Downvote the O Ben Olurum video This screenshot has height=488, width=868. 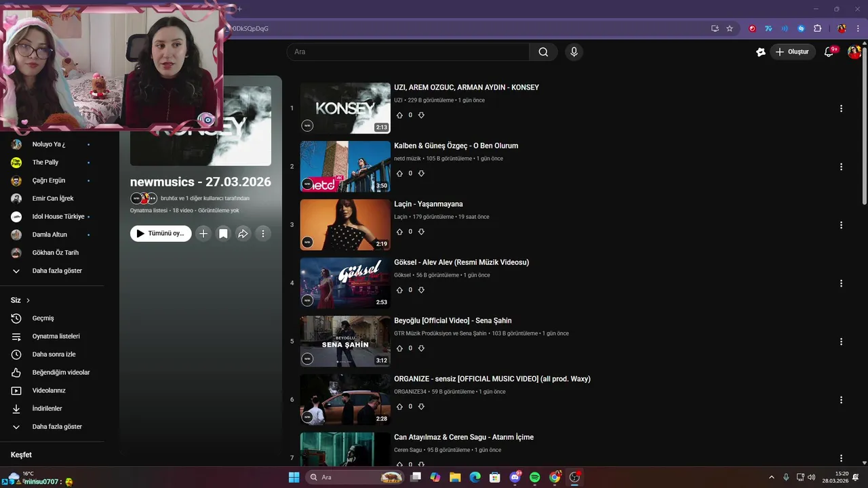[421, 174]
